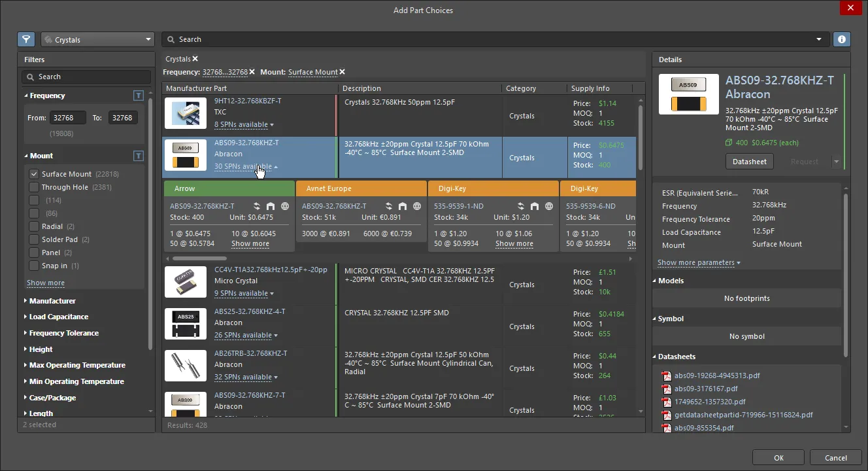Viewport: 868px width, 471px height.
Task: Click the OK button
Action: tap(778, 458)
